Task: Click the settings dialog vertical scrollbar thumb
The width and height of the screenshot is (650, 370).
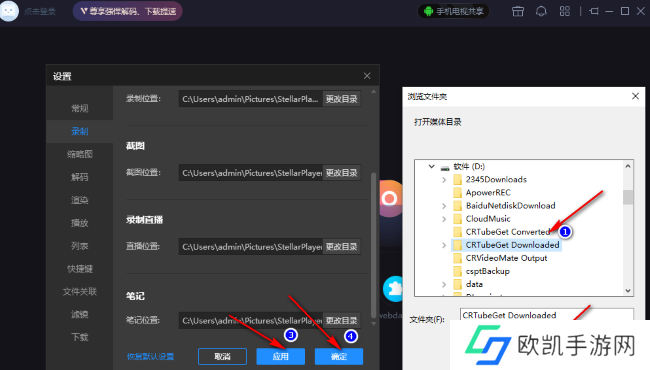Action: 374,244
